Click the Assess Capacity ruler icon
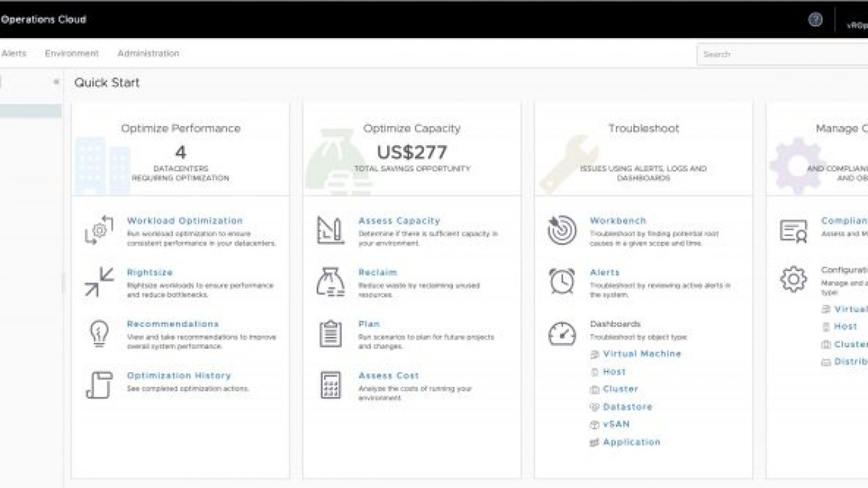This screenshot has width=868, height=488. coord(330,230)
